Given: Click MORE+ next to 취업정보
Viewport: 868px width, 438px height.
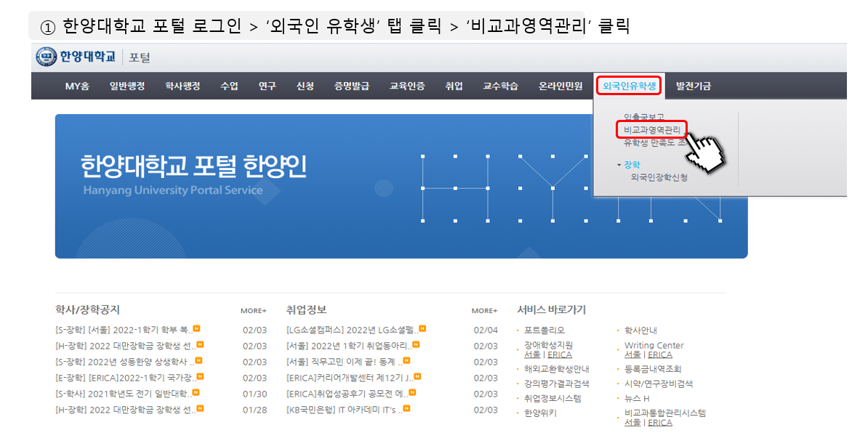Looking at the screenshot, I should [484, 311].
